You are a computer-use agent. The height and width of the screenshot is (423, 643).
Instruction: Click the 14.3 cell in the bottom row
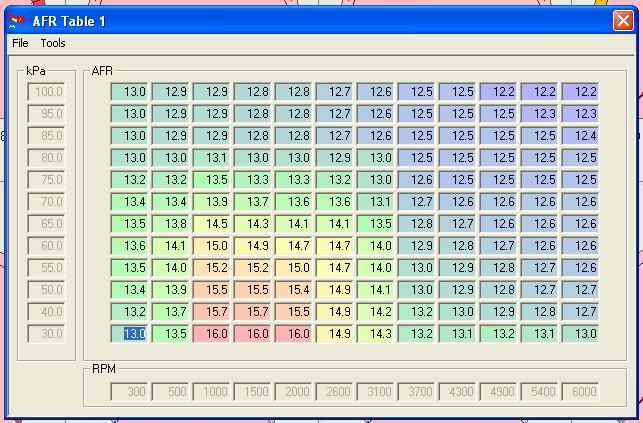click(x=375, y=334)
